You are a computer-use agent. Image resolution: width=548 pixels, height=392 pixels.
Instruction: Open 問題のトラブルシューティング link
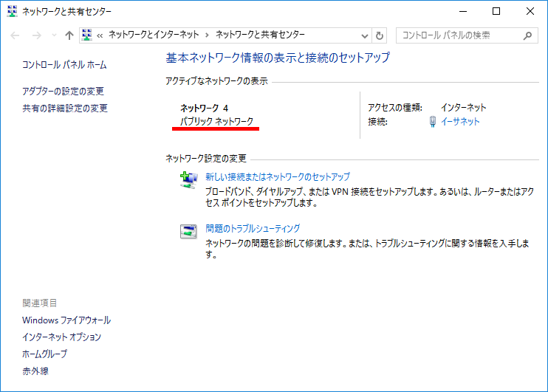(253, 229)
